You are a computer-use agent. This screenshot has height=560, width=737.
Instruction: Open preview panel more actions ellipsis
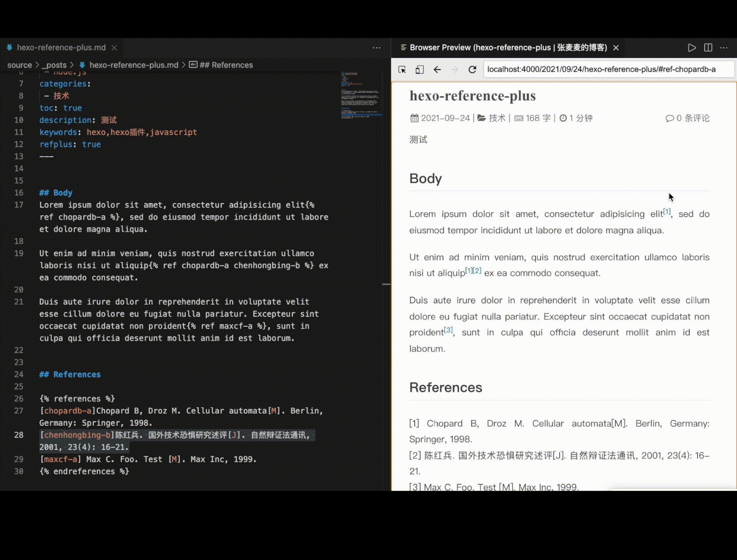(724, 48)
